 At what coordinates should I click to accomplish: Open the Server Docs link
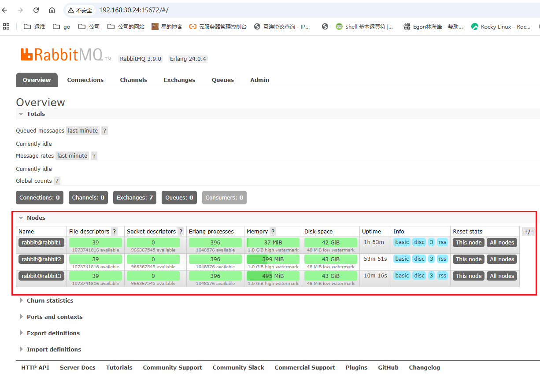(x=78, y=368)
